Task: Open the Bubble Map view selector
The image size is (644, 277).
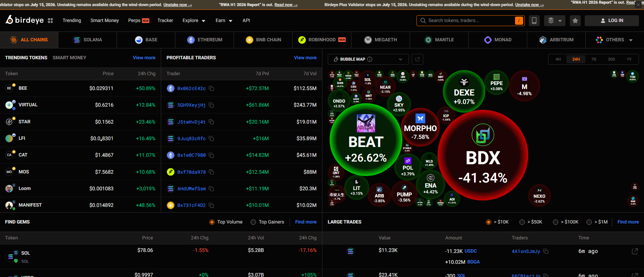Action: [368, 59]
